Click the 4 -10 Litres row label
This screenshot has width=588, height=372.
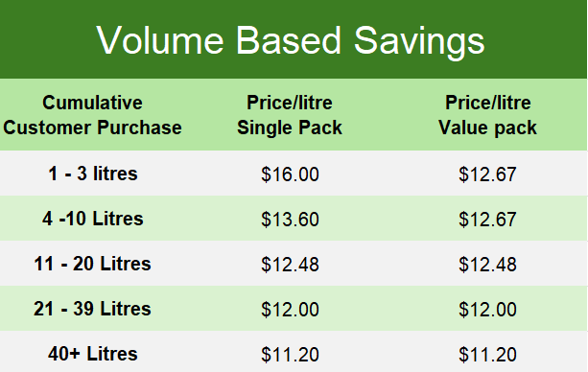click(x=93, y=219)
